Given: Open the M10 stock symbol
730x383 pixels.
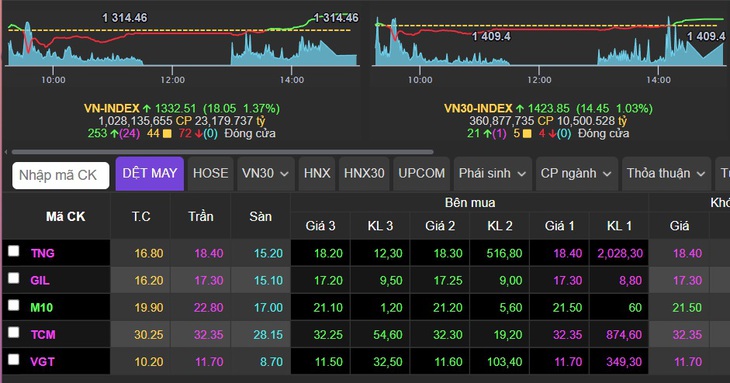Looking at the screenshot, I should tap(41, 308).
